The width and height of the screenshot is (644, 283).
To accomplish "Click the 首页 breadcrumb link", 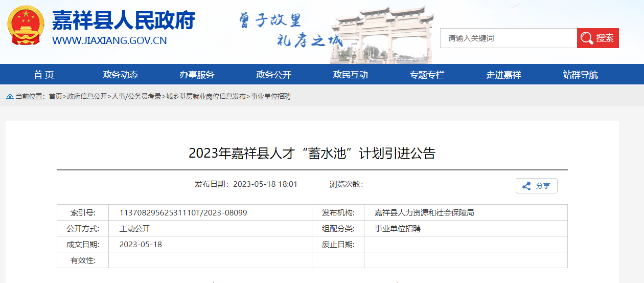I will (56, 96).
